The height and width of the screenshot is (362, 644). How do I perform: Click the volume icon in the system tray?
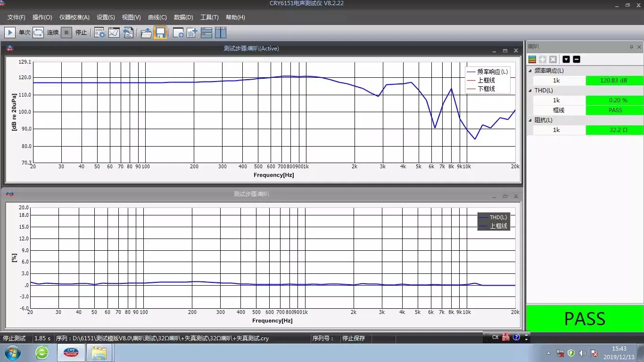click(582, 353)
